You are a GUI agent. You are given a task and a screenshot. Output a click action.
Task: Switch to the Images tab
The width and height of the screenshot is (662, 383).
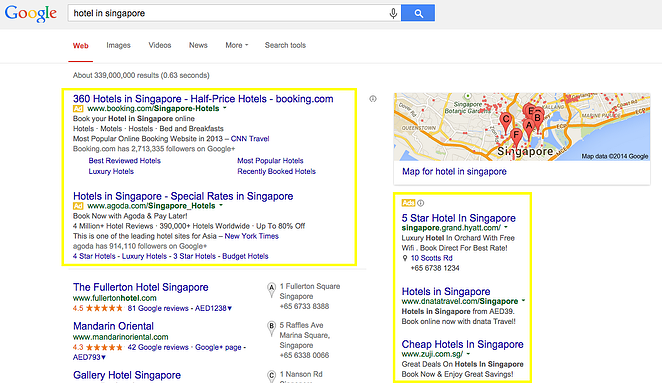pos(118,45)
